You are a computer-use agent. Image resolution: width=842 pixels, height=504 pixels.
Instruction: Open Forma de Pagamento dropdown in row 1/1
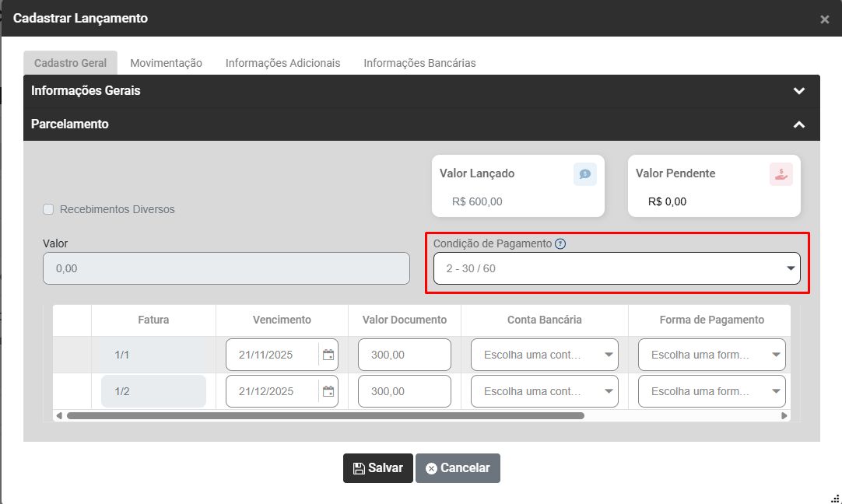coord(711,355)
